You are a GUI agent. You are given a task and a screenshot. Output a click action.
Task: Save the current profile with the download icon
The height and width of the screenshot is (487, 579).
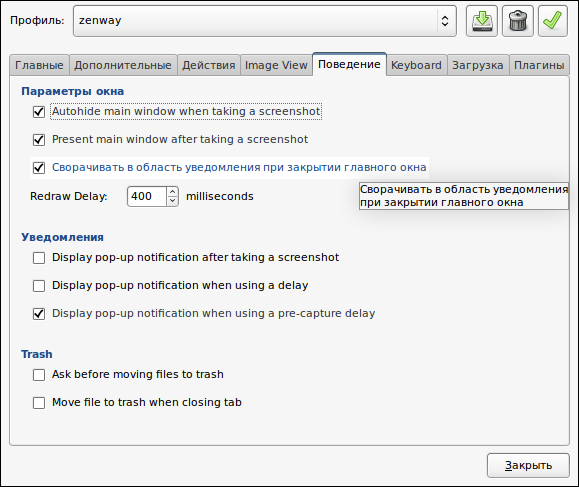(482, 21)
